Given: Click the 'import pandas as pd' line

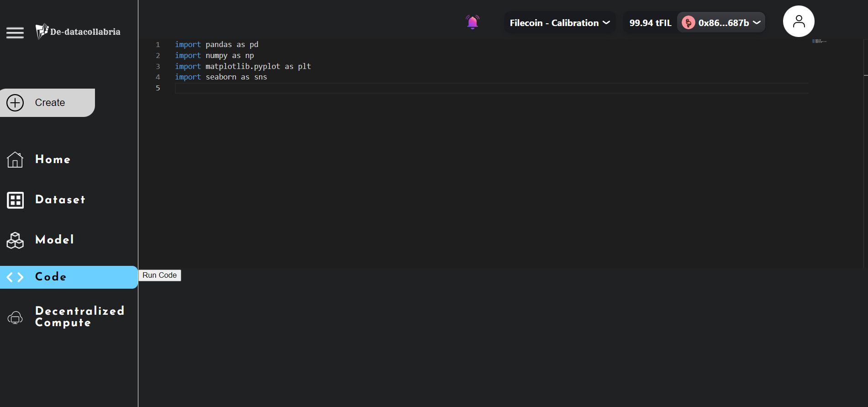Looking at the screenshot, I should click(x=216, y=44).
